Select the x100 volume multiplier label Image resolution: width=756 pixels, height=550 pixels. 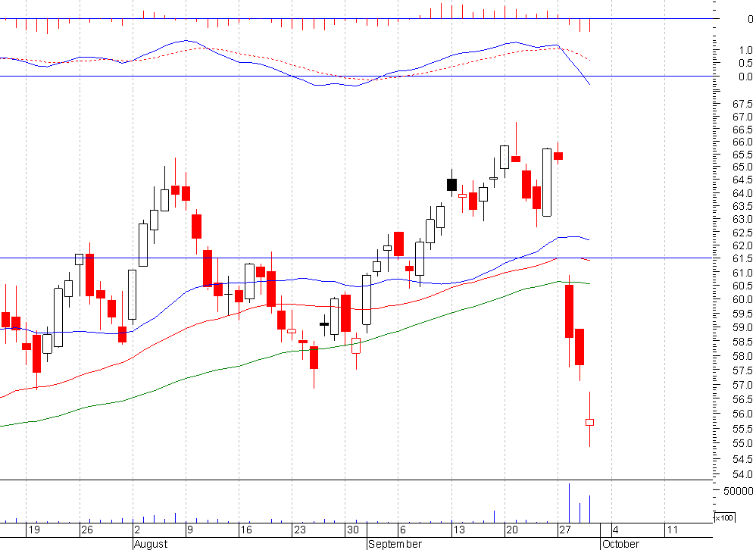tap(723, 517)
